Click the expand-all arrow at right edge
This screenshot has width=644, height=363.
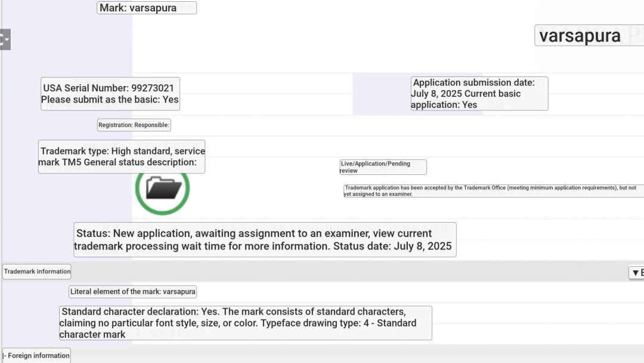636,273
